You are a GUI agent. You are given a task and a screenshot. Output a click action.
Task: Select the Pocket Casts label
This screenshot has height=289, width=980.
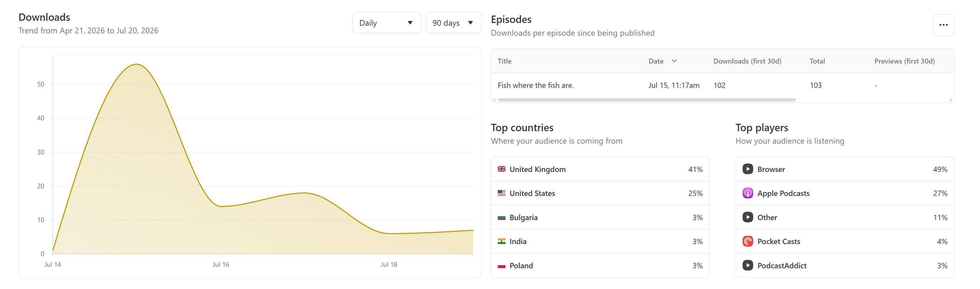[x=778, y=242]
